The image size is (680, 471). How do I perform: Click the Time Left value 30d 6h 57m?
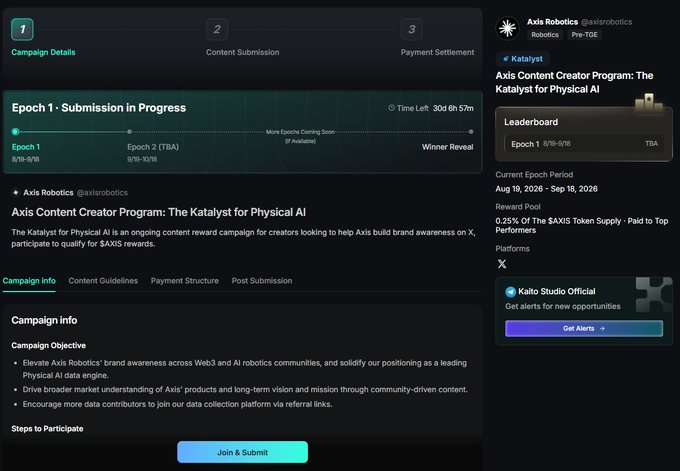453,108
